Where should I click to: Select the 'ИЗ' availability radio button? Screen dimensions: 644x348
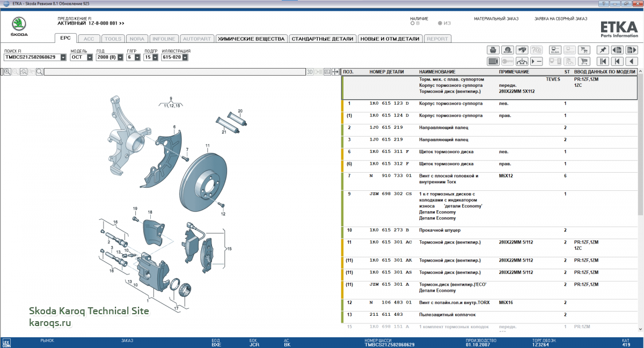click(440, 23)
